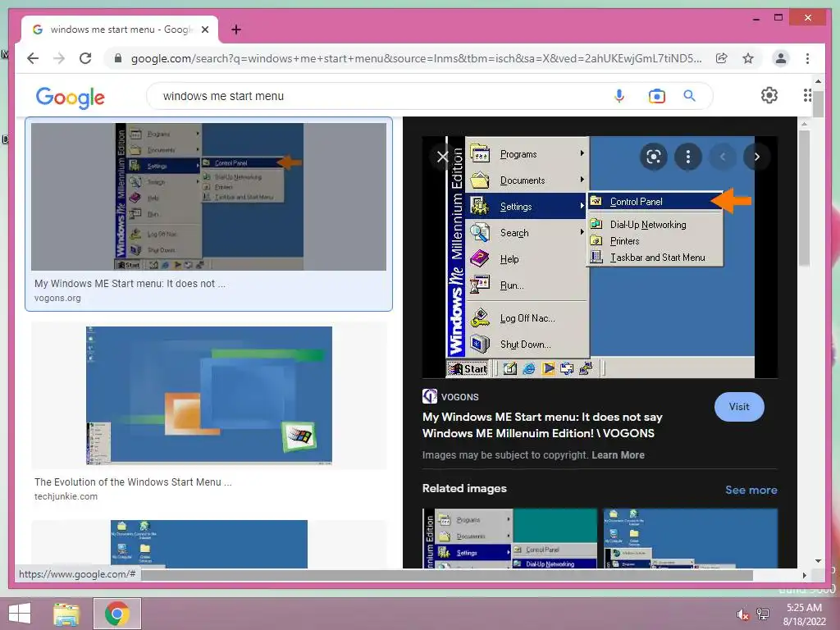Open Chrome's three-dot menu

point(807,58)
